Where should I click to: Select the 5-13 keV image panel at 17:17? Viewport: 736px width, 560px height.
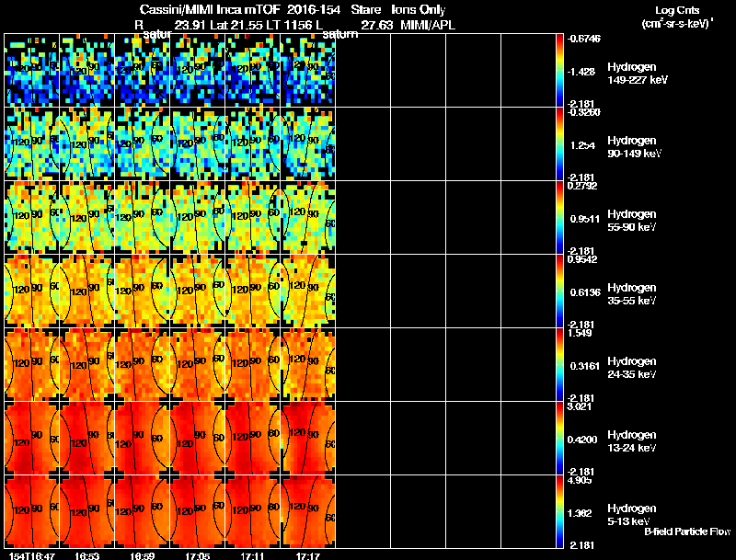tap(308, 512)
